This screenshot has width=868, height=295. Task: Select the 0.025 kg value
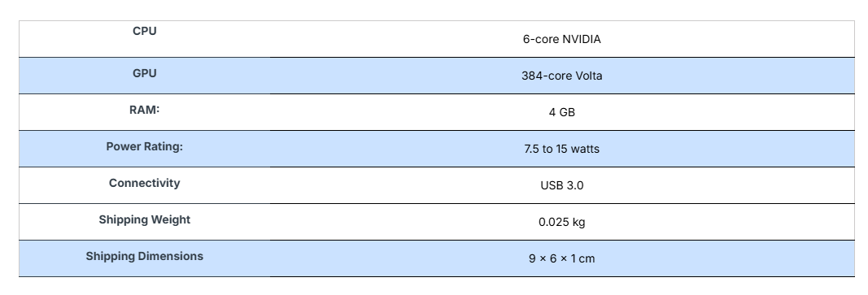click(562, 223)
